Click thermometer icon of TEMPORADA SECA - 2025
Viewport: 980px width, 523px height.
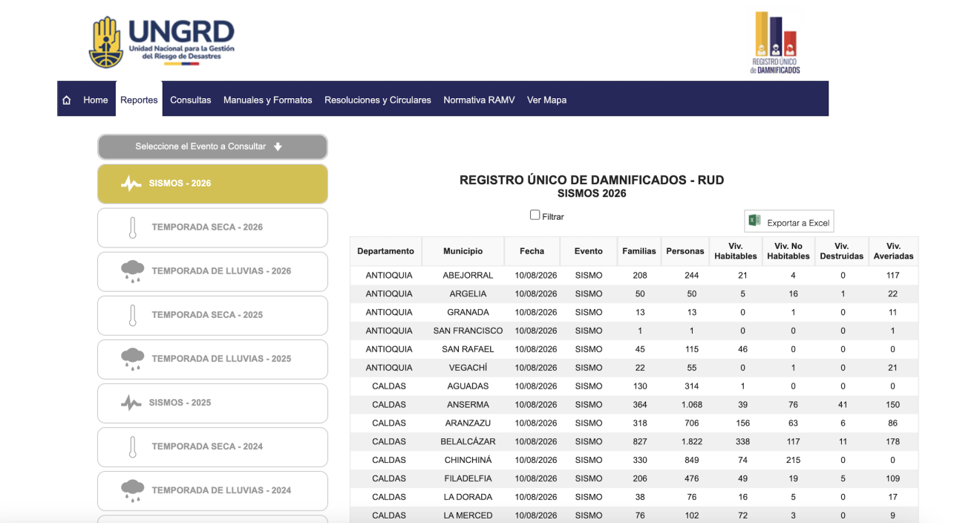click(132, 315)
